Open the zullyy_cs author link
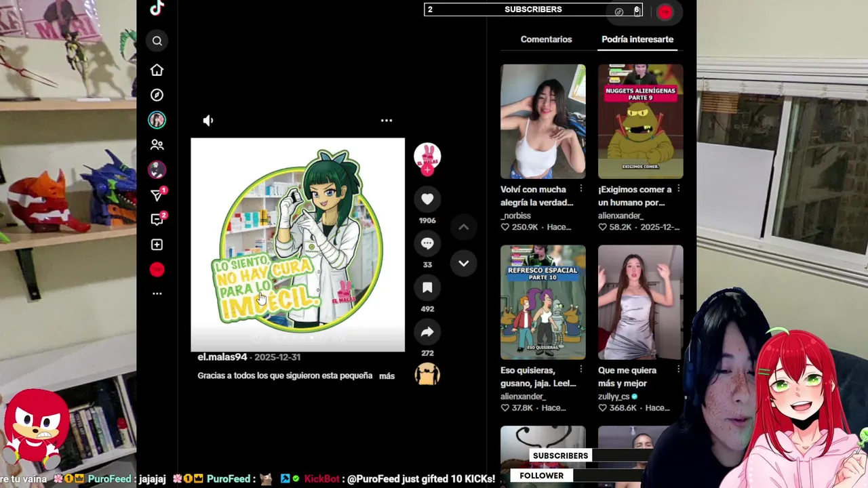The image size is (868, 488). [x=614, y=396]
